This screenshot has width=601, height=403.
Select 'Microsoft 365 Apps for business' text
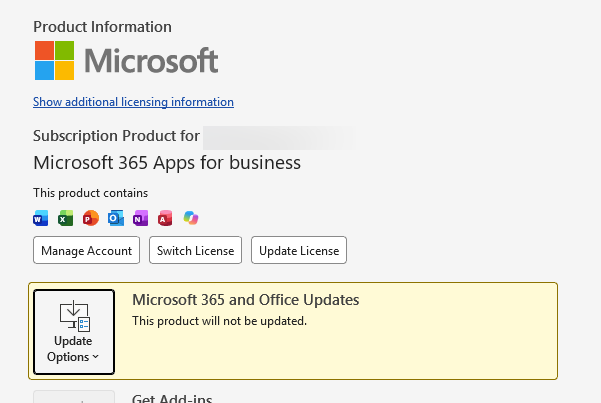coord(167,163)
